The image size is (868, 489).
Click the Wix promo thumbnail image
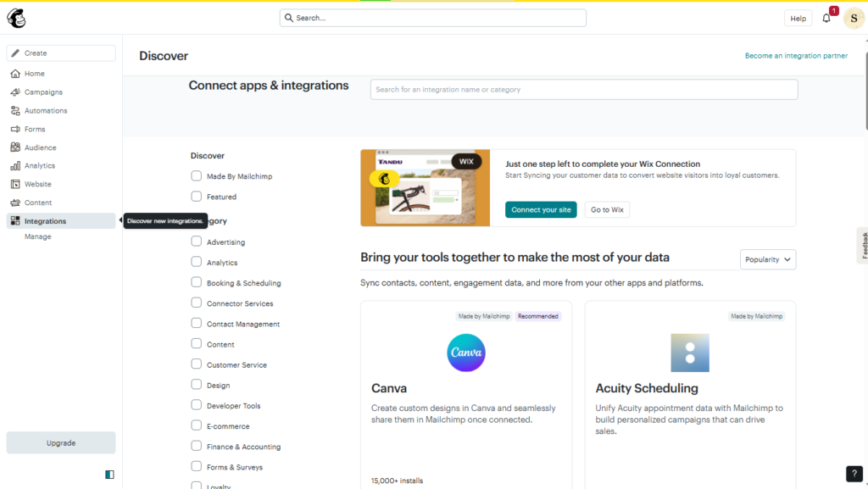click(426, 187)
